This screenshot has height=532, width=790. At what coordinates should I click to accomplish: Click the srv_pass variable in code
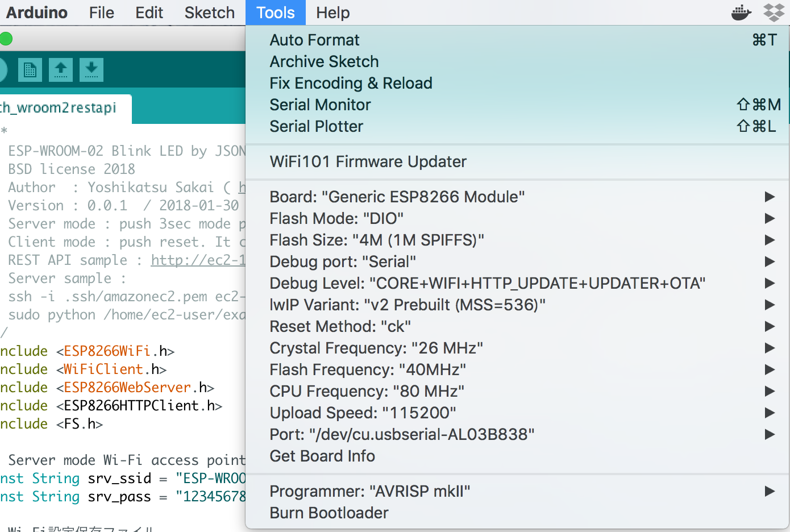(119, 497)
